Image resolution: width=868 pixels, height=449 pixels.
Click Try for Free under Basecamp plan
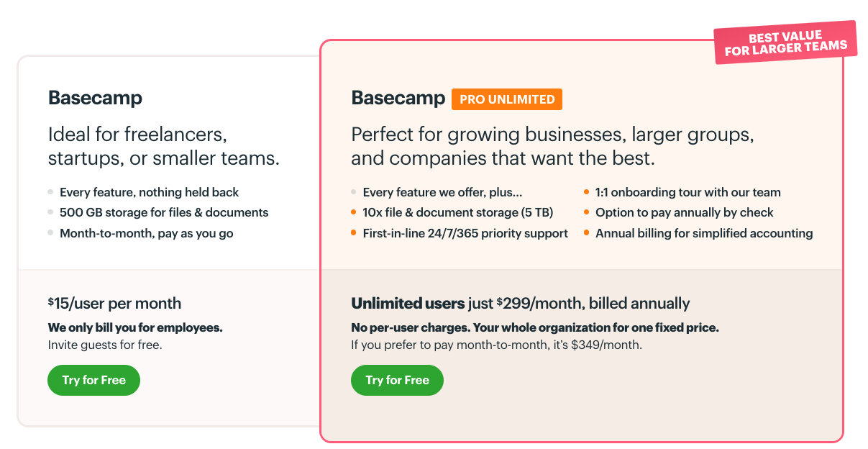tap(93, 380)
